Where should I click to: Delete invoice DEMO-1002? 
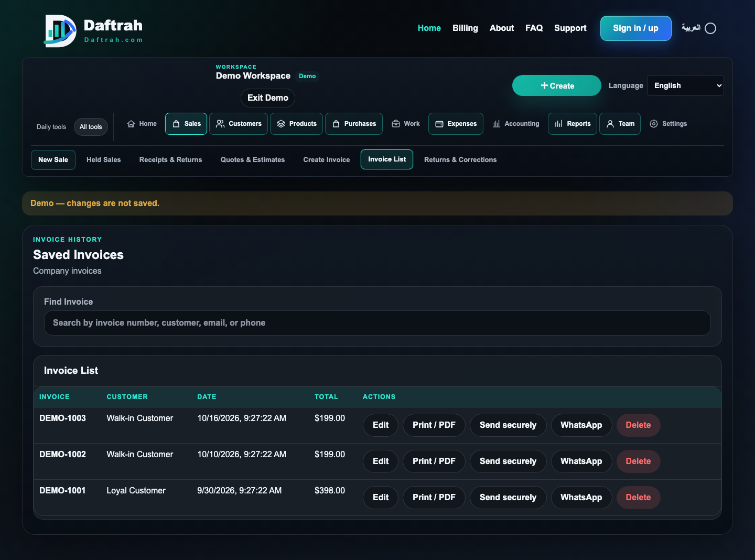tap(638, 461)
